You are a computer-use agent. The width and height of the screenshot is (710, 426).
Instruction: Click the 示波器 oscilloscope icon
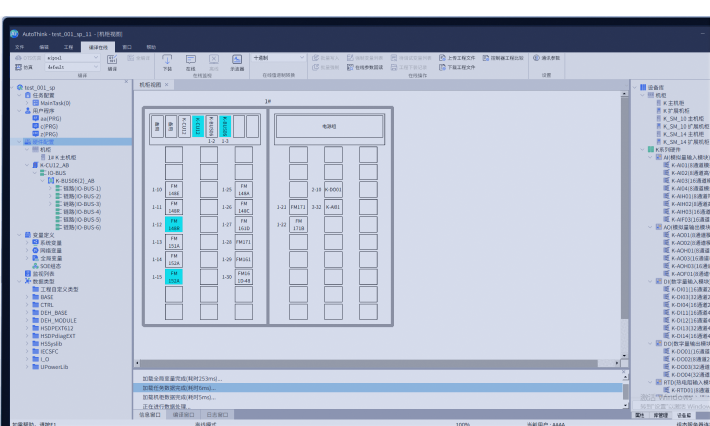coord(237,60)
